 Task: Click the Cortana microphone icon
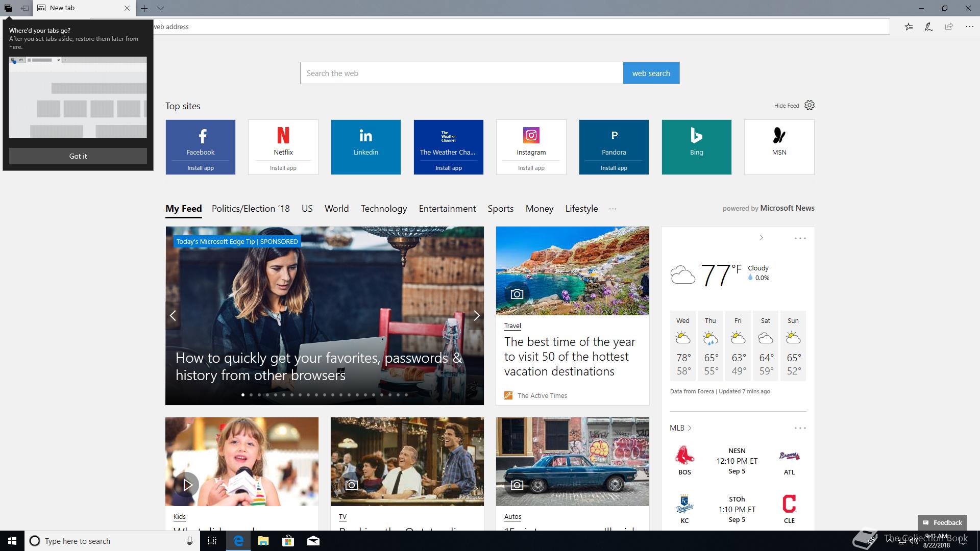click(189, 541)
